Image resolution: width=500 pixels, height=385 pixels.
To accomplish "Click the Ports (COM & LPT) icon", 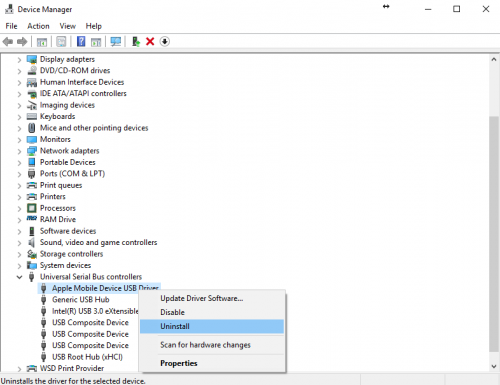I will click(x=32, y=174).
